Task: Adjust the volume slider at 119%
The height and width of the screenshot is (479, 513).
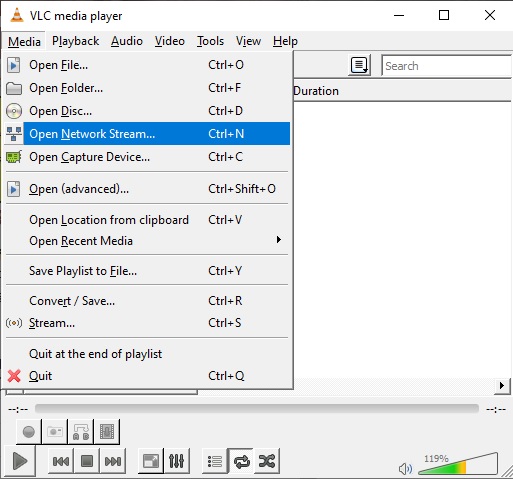Action: [458, 463]
